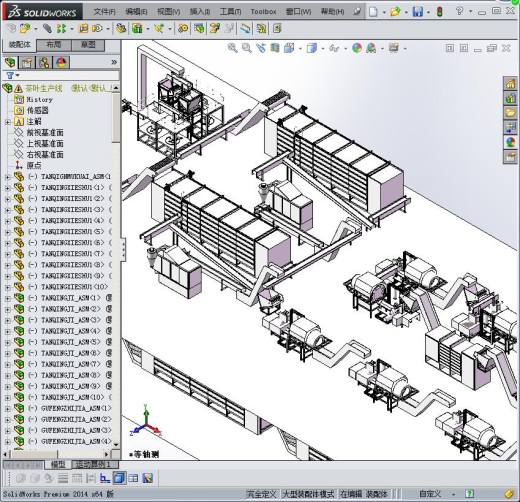Viewport: 520px width, 502px height.
Task: Click the Section View icon
Action: [x=275, y=48]
